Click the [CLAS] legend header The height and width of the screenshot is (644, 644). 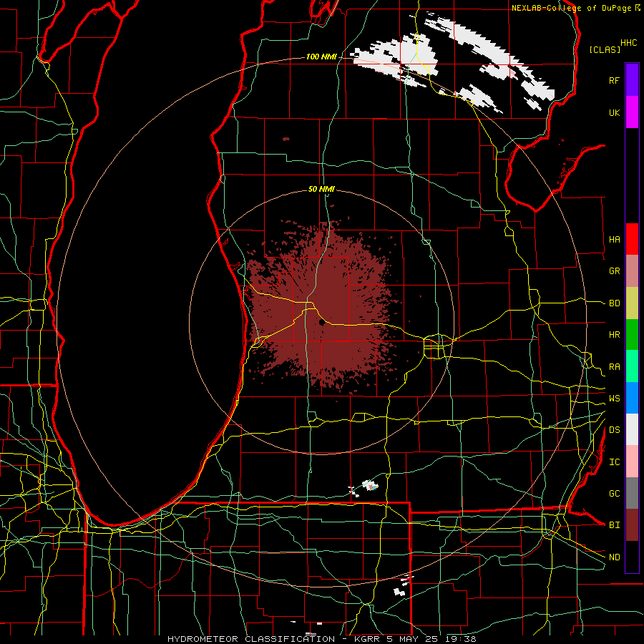pos(605,49)
